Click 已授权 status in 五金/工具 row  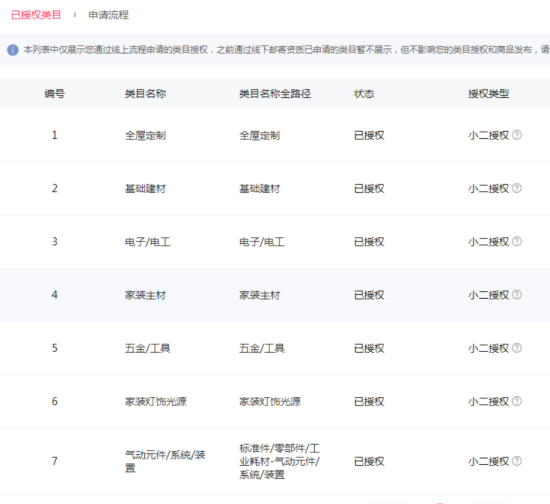tap(369, 348)
